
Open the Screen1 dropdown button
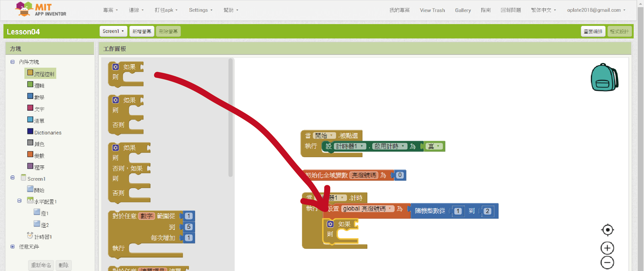(x=113, y=31)
